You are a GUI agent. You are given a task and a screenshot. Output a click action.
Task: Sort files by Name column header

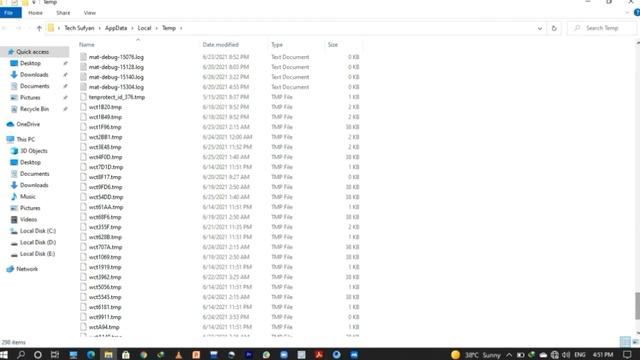[x=87, y=44]
